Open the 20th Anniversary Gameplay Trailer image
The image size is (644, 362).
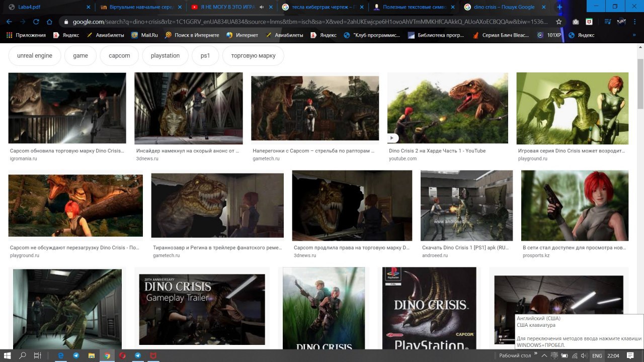pos(202,309)
